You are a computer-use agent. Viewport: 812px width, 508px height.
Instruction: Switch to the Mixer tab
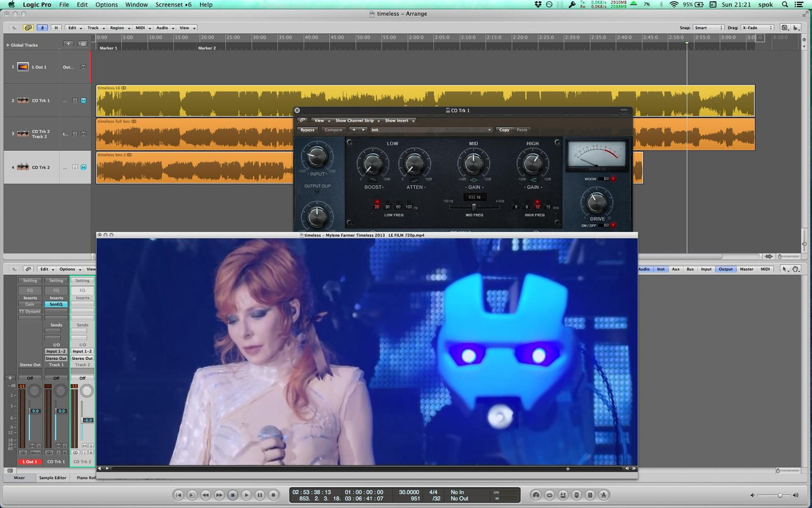click(x=19, y=478)
